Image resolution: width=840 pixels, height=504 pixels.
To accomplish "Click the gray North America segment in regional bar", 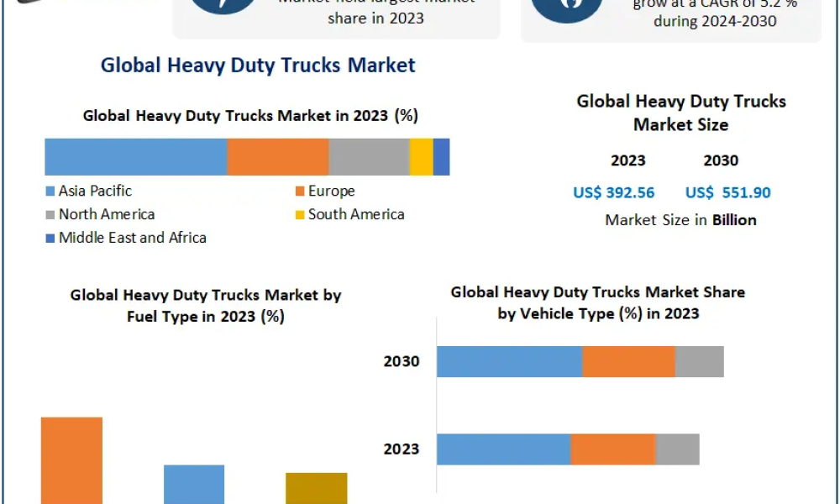I will pos(369,157).
